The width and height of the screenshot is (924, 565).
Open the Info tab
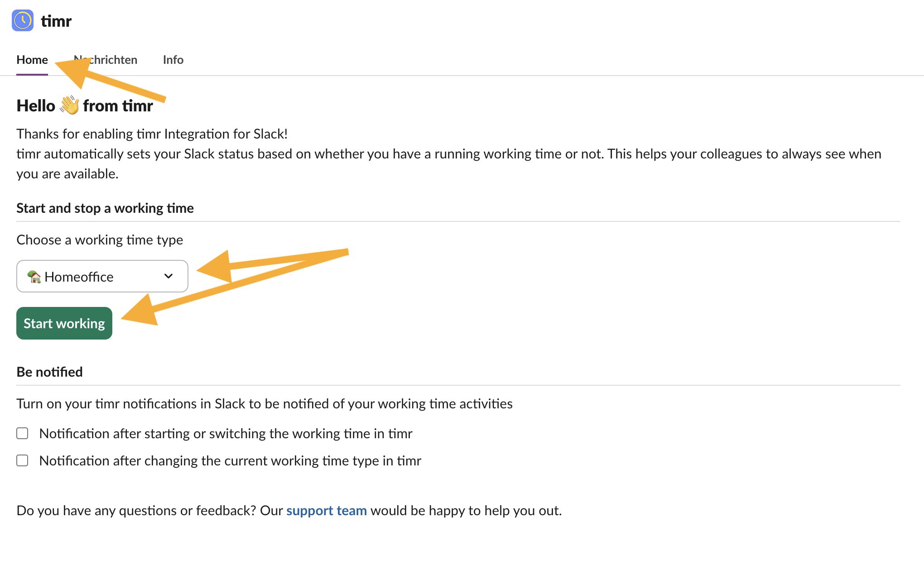coord(173,60)
